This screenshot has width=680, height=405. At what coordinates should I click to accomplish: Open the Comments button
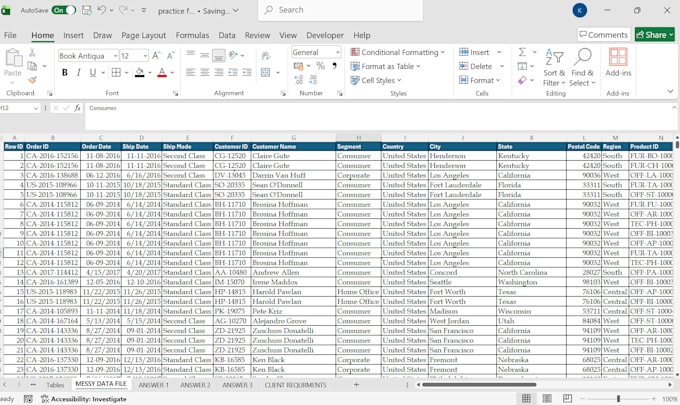pos(604,35)
